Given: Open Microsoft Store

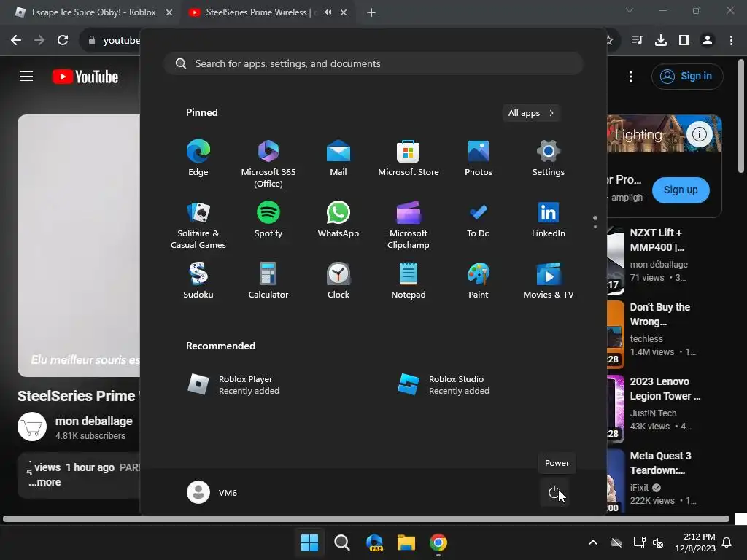Looking at the screenshot, I should (x=409, y=158).
